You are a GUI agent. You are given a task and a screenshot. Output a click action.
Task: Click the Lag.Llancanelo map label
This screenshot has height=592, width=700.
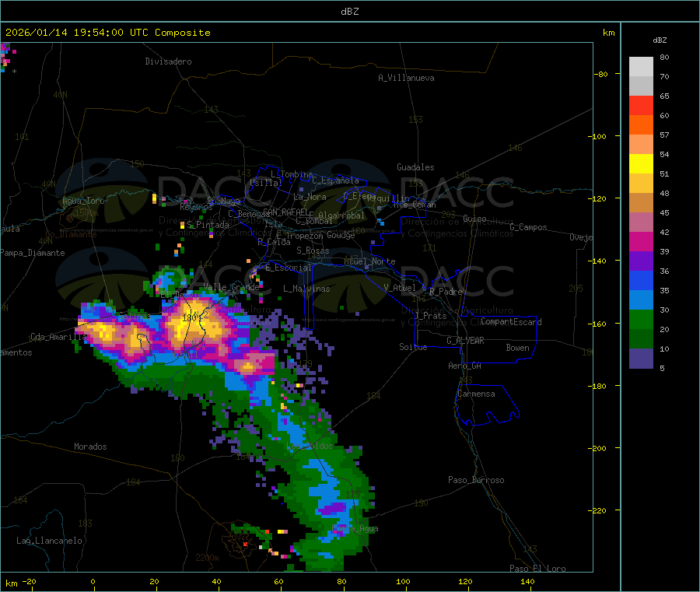(x=50, y=541)
